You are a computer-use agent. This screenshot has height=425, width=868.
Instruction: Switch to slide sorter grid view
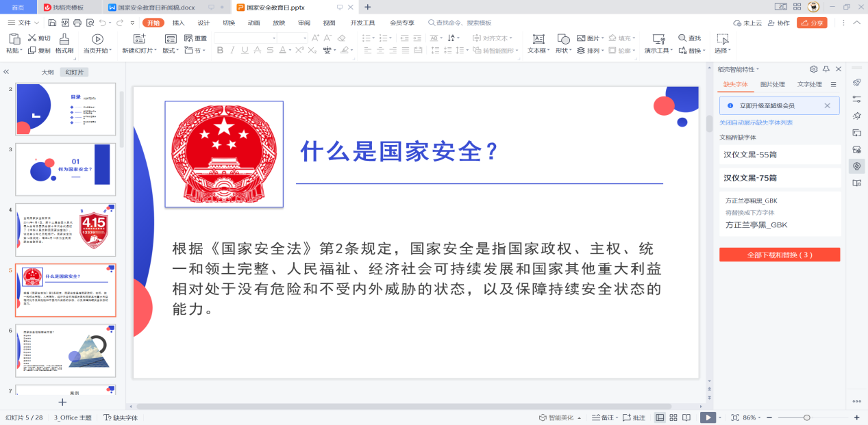click(673, 417)
